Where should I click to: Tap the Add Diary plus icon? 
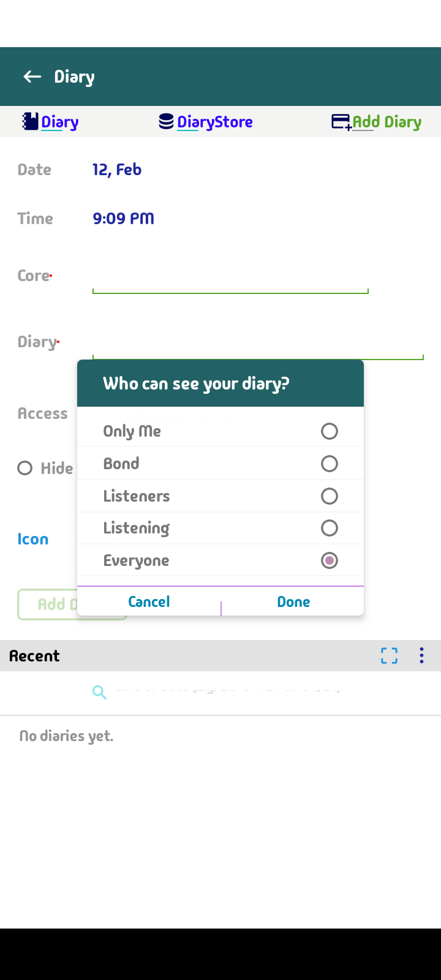tap(341, 121)
